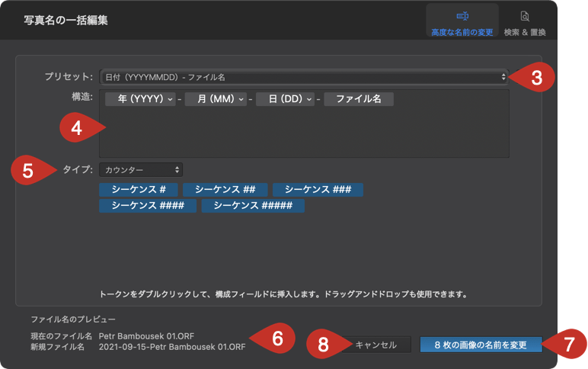This screenshot has width=588, height=369.
Task: Click 8 枚の画像の名前を変更 button
Action: (481, 345)
